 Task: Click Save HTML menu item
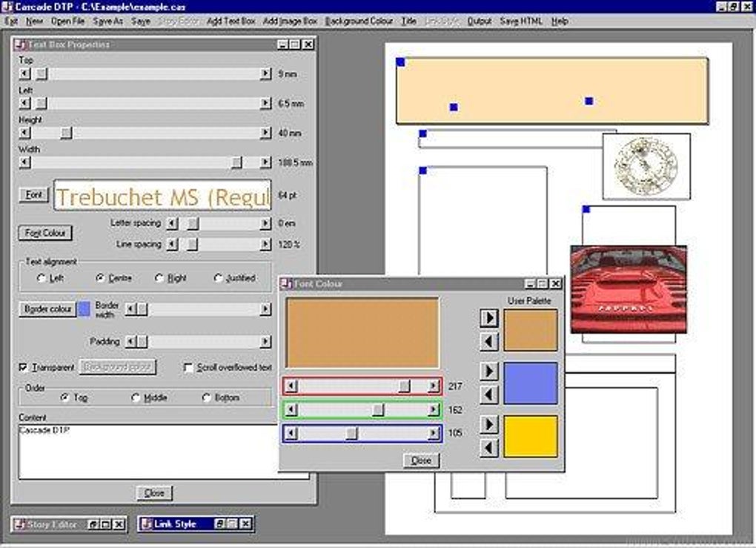pyautogui.click(x=521, y=22)
